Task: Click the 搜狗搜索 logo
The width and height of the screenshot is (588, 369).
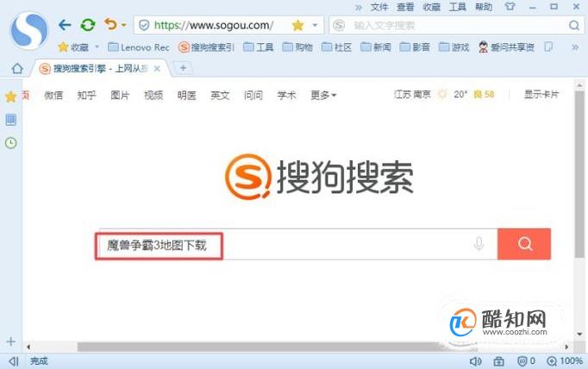Action: click(320, 177)
